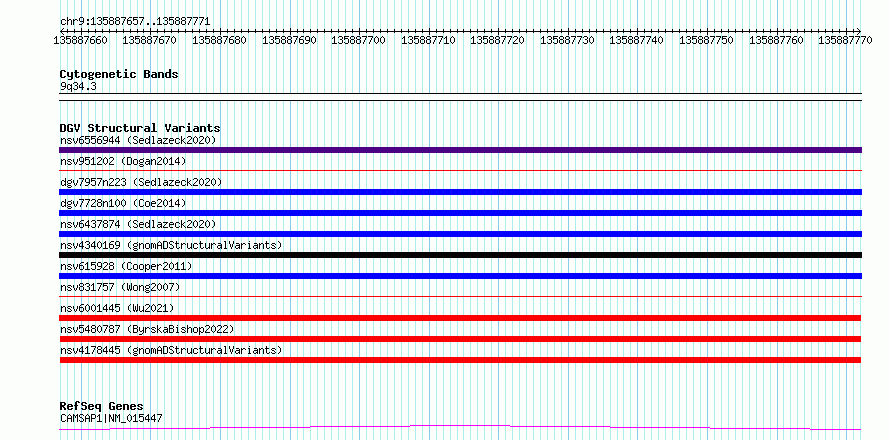The width and height of the screenshot is (890, 440).
Task: Click the 135887670 ruler tick label
Action: (x=150, y=40)
